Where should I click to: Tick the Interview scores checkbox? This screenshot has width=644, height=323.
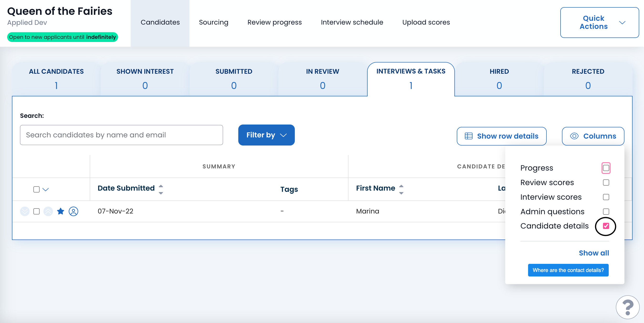point(606,197)
